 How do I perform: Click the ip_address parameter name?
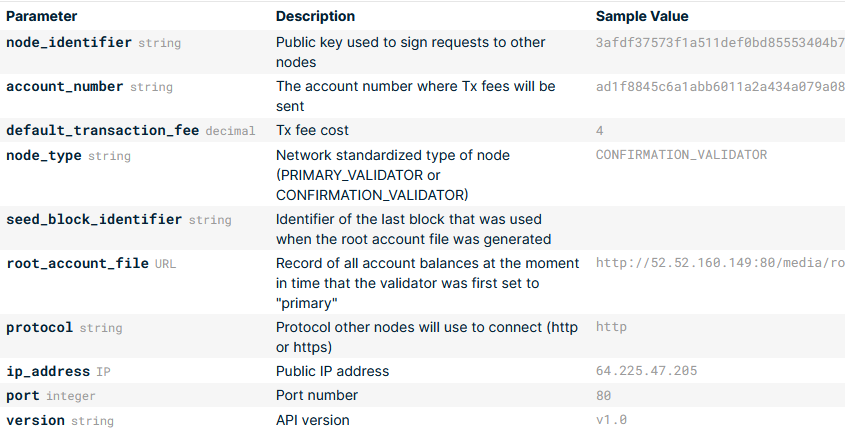click(x=48, y=372)
